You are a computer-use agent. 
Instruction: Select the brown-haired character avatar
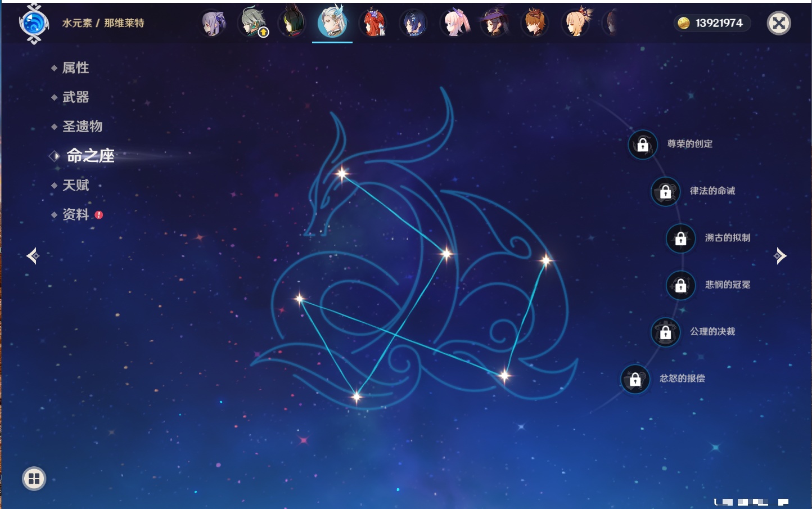(x=535, y=23)
